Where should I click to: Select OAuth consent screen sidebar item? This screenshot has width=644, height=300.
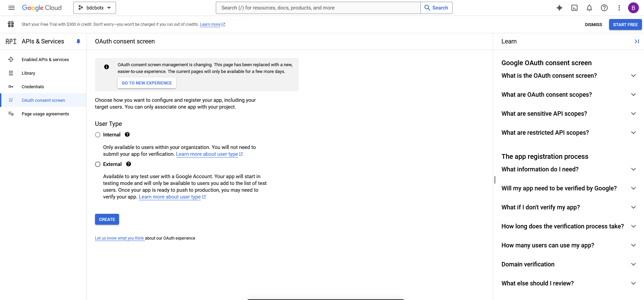43,100
